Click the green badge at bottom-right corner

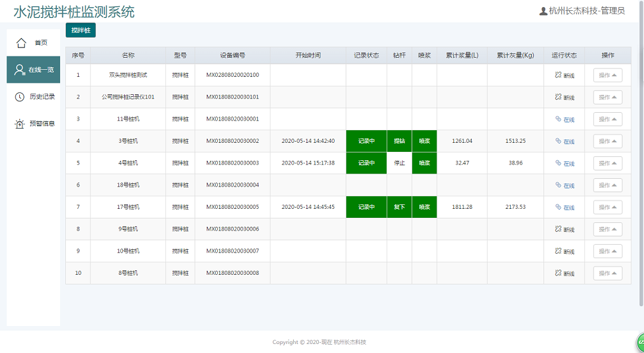coord(639,342)
